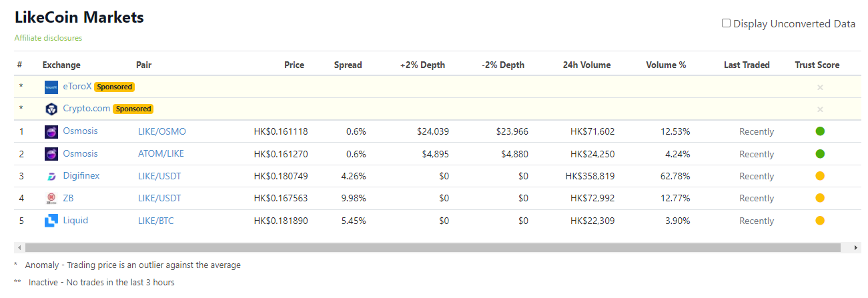The width and height of the screenshot is (868, 298).
Task: Open Osmosis link in row 1
Action: tap(80, 131)
